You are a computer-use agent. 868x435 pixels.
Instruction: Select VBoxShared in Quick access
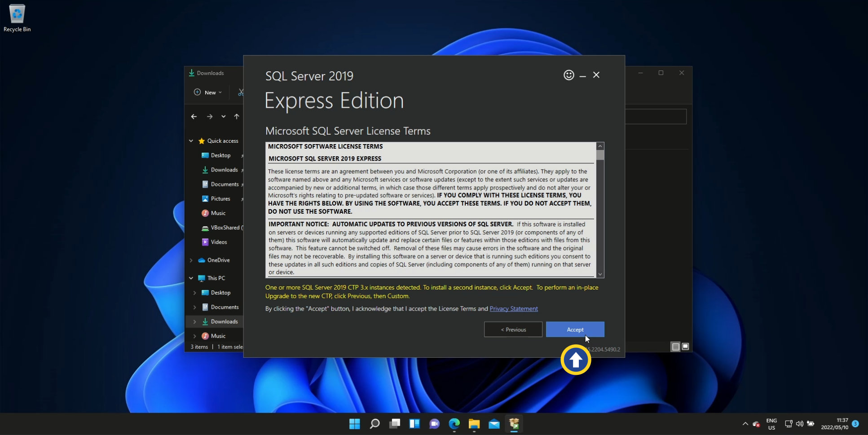222,228
